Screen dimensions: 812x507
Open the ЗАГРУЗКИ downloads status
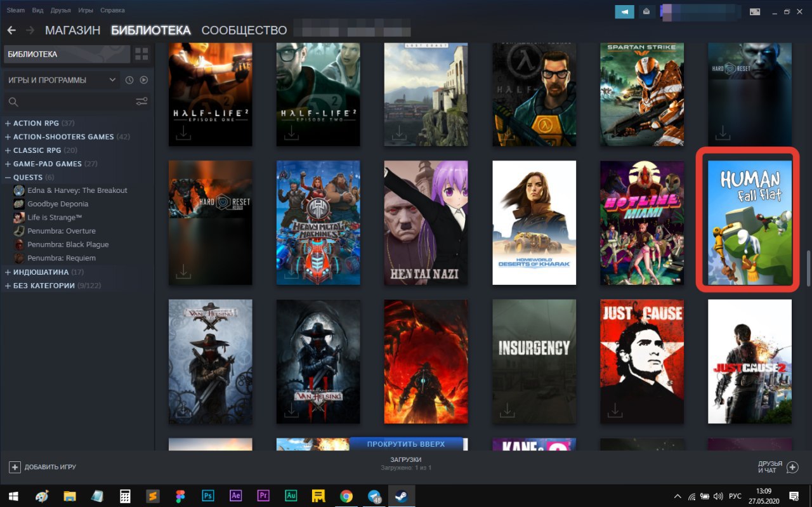[x=406, y=463]
